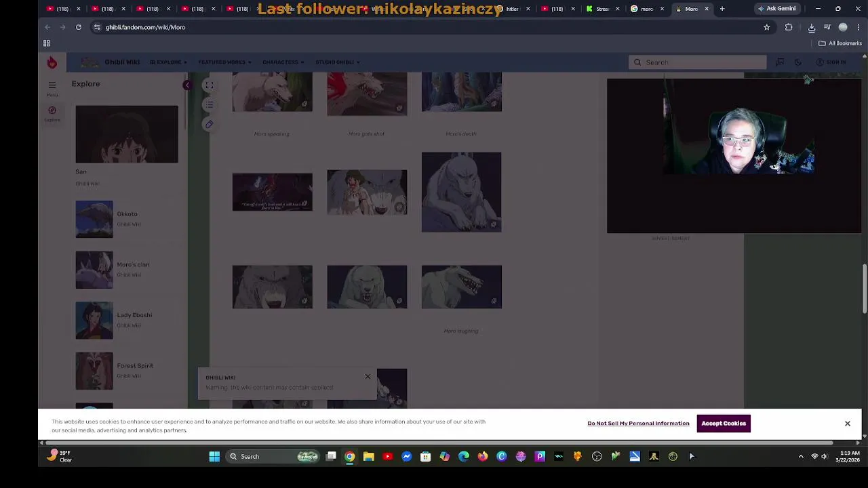Screen dimensions: 868x488
Task: Expand the Featured Works dropdown
Action: click(224, 62)
